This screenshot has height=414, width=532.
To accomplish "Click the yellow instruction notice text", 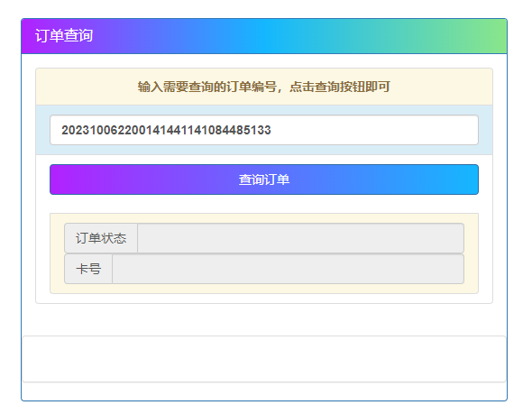I will click(x=264, y=87).
